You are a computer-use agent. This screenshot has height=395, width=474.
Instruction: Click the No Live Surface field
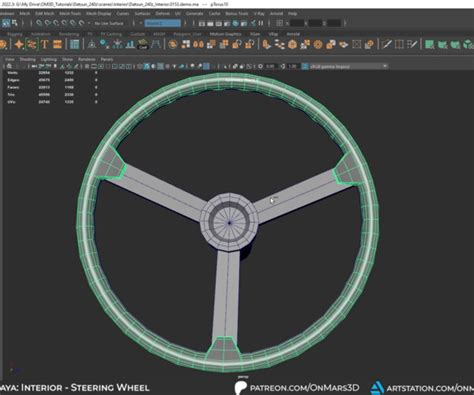(x=109, y=23)
